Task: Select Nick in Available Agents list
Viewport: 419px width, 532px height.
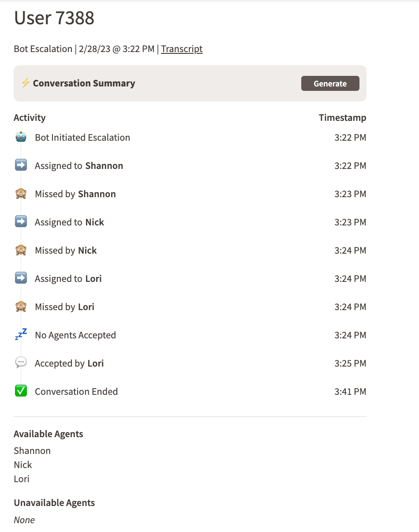Action: click(x=23, y=465)
